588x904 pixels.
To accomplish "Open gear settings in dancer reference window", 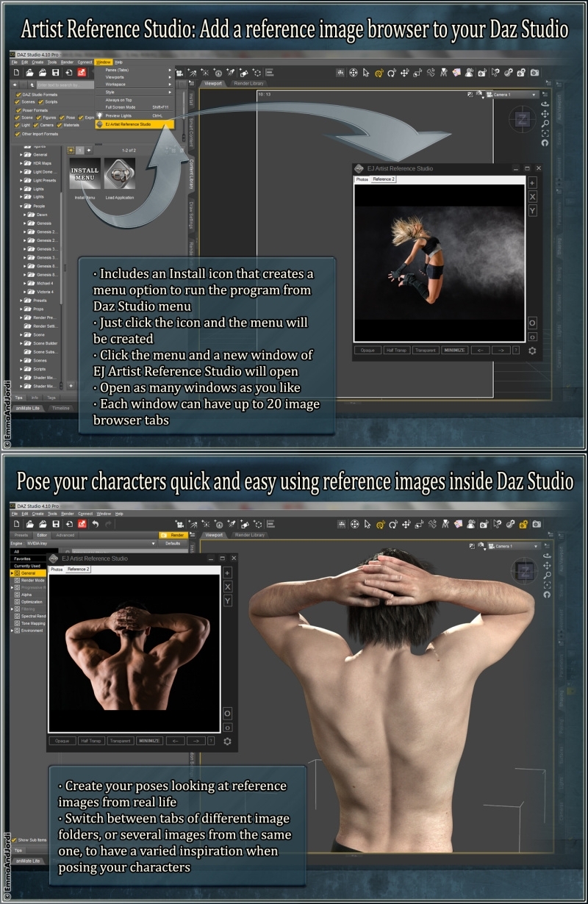I will tap(532, 351).
